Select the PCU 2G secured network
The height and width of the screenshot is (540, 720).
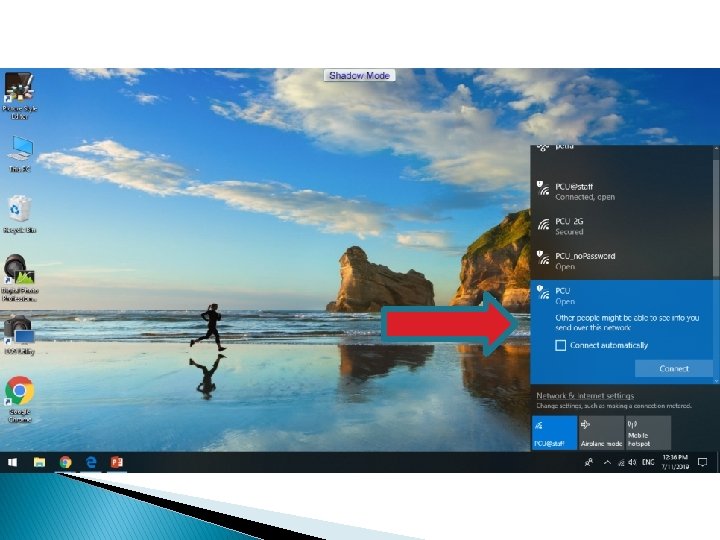[x=622, y=226]
